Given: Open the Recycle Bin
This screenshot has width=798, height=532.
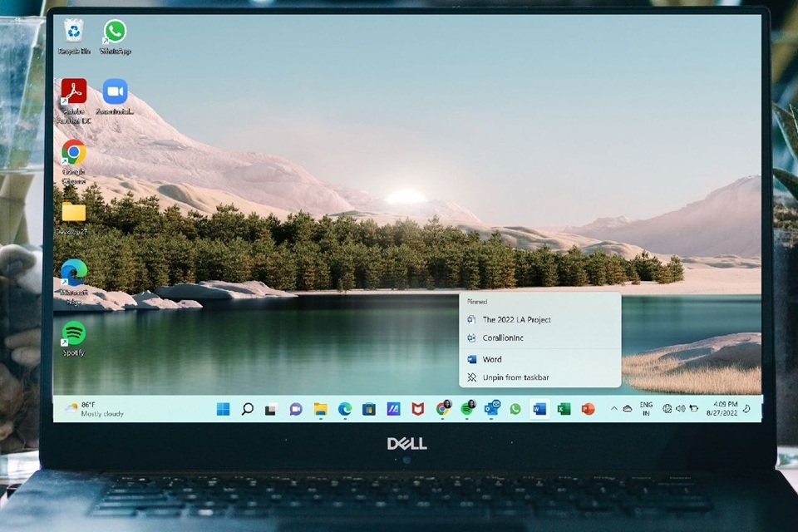Looking at the screenshot, I should (75, 33).
